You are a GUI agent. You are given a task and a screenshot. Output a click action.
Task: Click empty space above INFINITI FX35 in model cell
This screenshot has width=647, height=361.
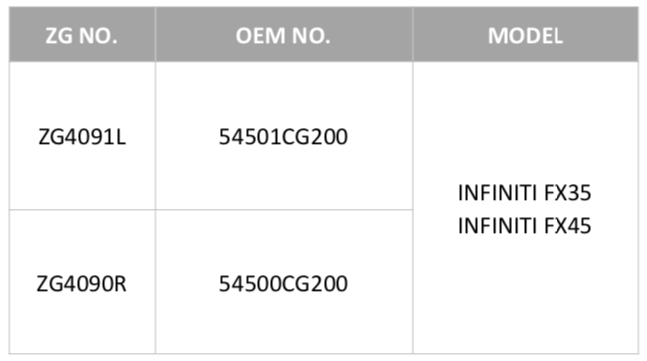525,120
